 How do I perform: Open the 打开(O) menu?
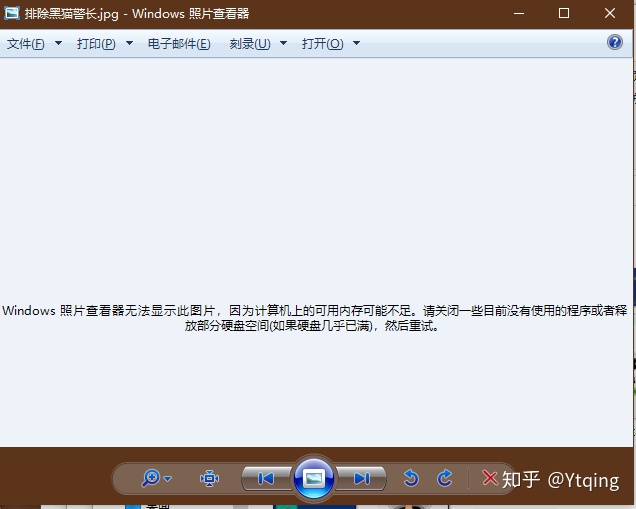(322, 43)
